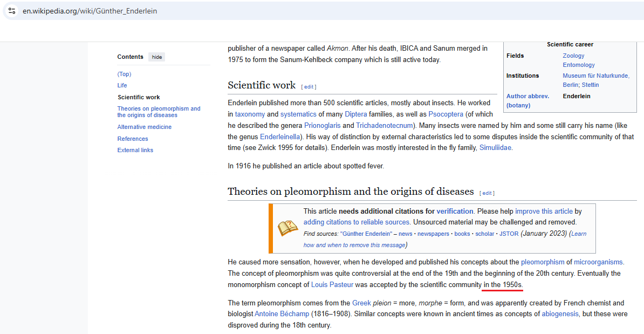Click the "Günther Enderlein" find sources link
Image resolution: width=644 pixels, height=334 pixels.
[366, 234]
